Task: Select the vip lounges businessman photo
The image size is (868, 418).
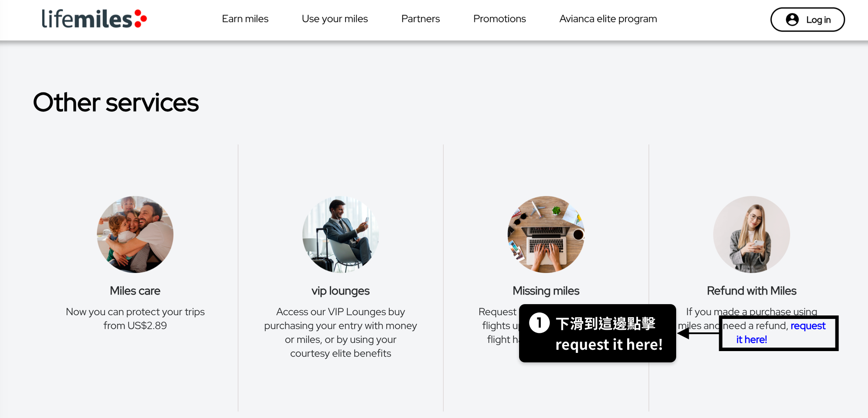Action: click(341, 234)
